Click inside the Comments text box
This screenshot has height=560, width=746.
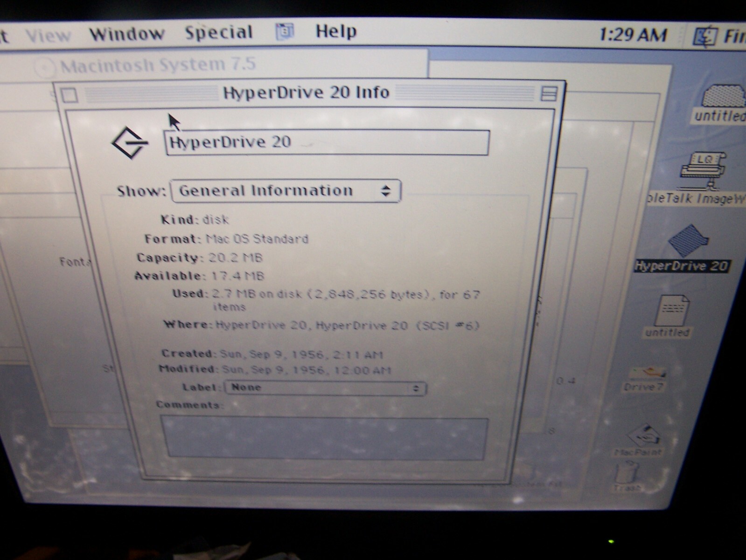point(325,437)
